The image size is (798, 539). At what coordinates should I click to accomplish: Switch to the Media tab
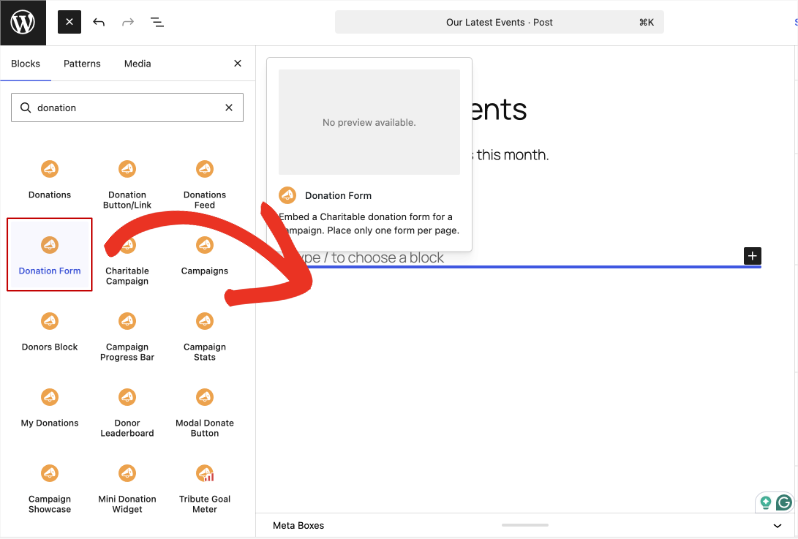tap(137, 64)
